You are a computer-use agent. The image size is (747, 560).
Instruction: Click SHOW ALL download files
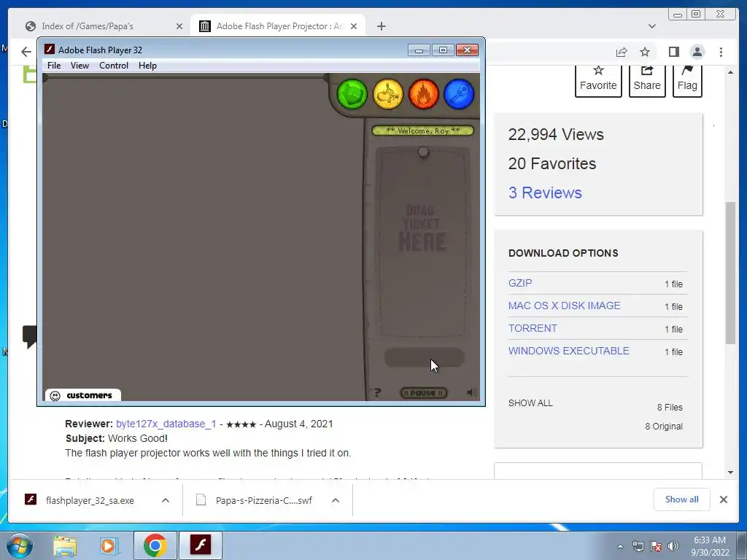point(530,402)
